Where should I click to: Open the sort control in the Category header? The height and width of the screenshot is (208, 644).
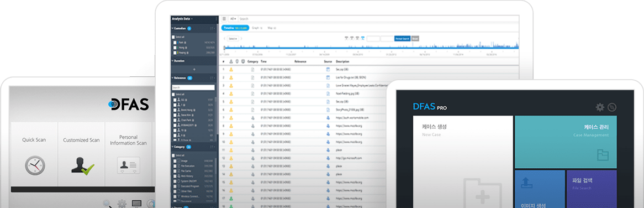point(212,147)
